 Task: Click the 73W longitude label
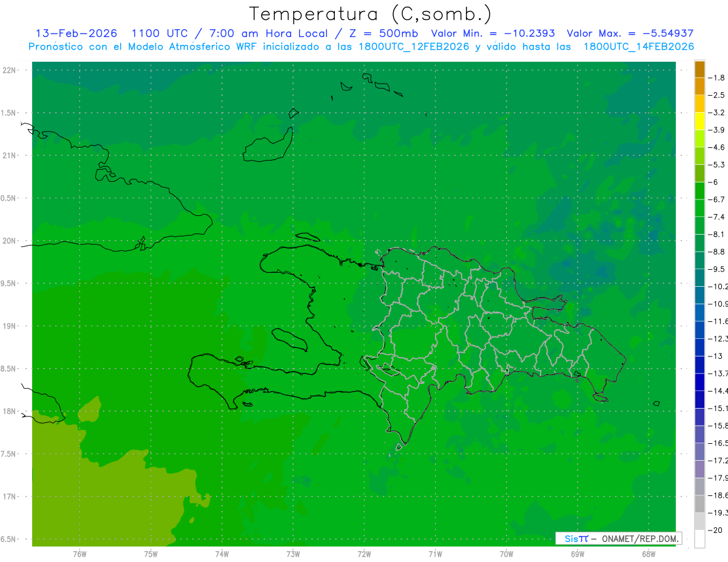click(x=293, y=554)
